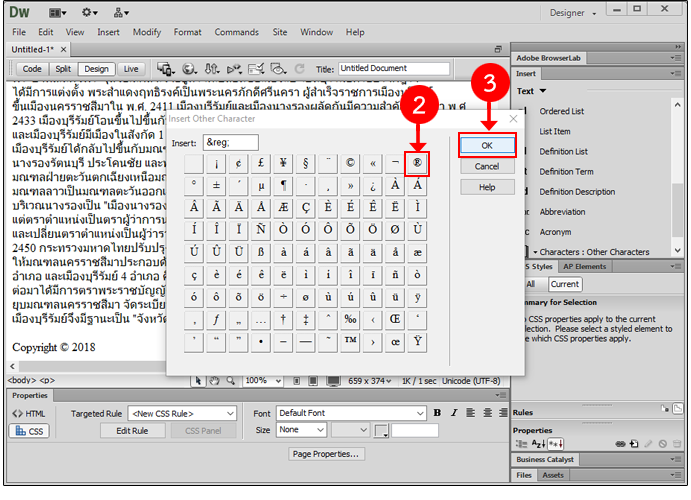Switch to Design view

[97, 69]
